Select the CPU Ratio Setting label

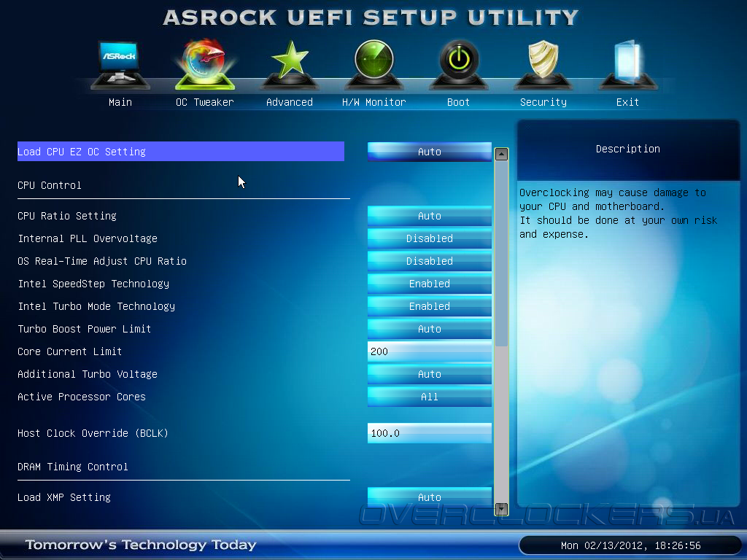[x=67, y=216]
